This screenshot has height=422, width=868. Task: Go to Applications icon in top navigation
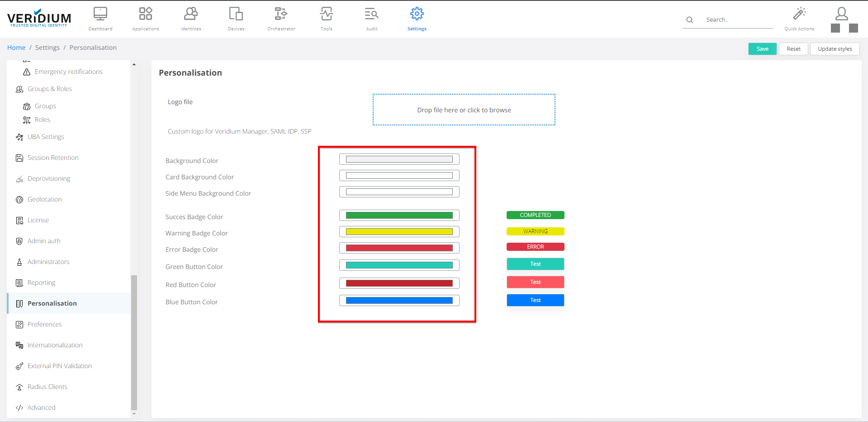coord(146,14)
